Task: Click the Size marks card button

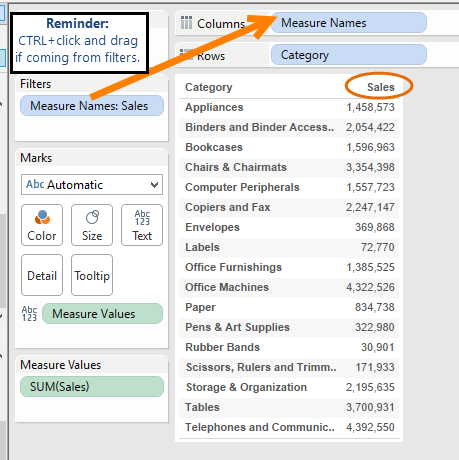Action: [x=92, y=225]
